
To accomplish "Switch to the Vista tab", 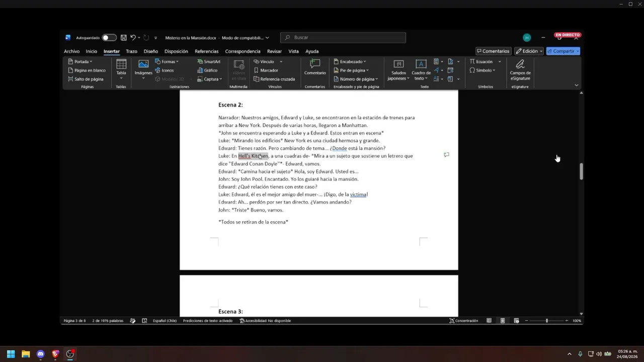I will 294,51.
